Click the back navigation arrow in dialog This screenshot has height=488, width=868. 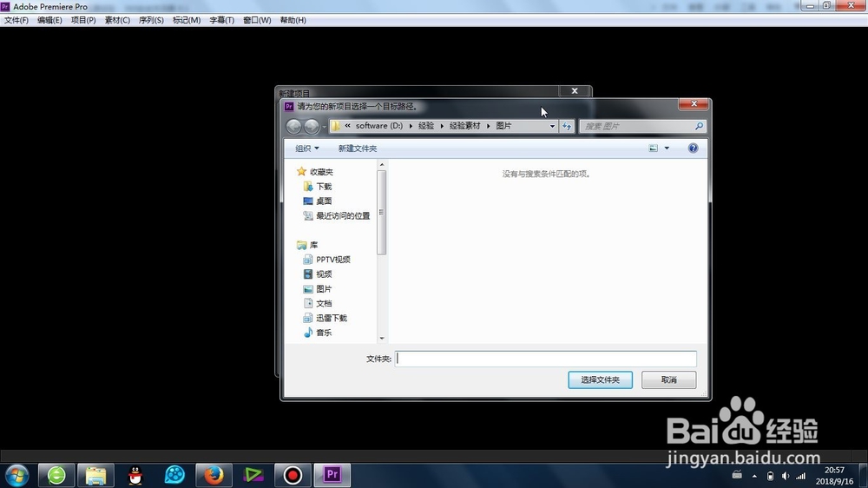pyautogui.click(x=293, y=126)
